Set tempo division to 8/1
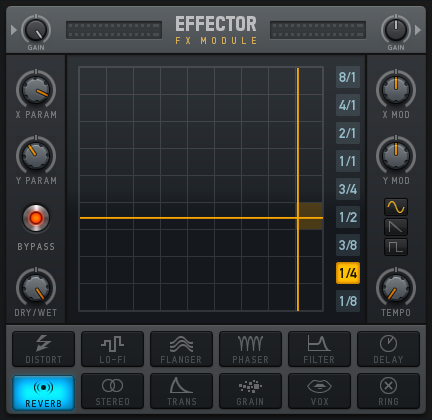432x420 pixels. [348, 77]
